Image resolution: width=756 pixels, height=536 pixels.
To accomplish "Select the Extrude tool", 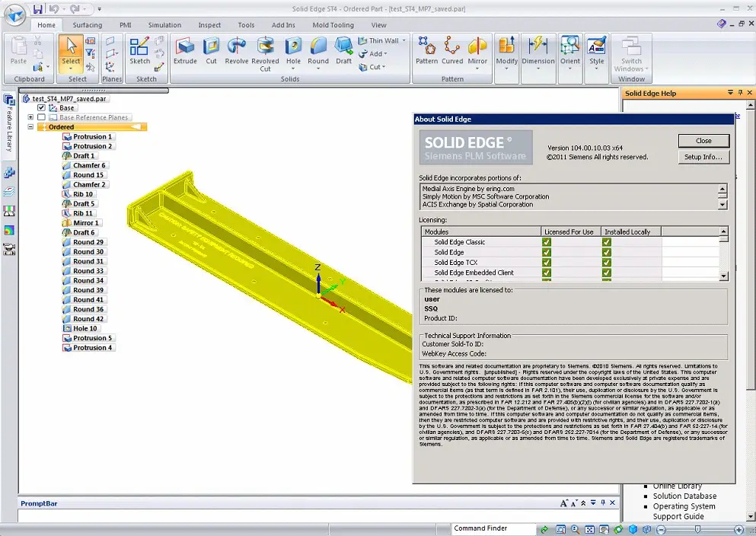I will (x=185, y=52).
